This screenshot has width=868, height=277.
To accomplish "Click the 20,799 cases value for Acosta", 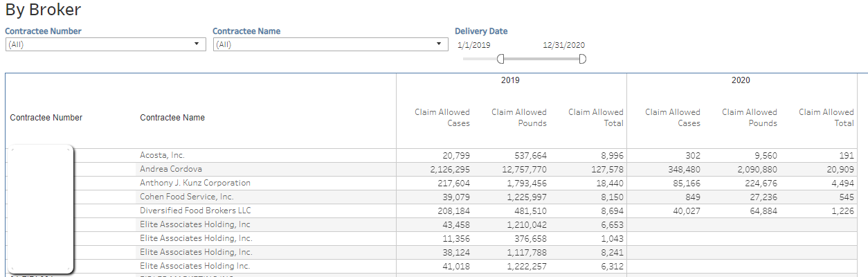I will (456, 156).
